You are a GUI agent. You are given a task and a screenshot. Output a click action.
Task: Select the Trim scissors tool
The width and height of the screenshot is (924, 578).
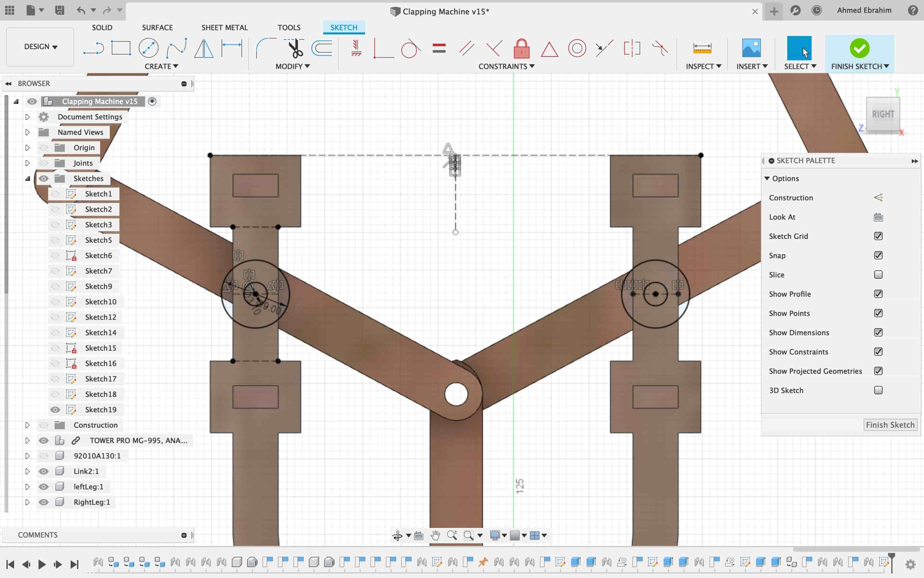(x=294, y=48)
